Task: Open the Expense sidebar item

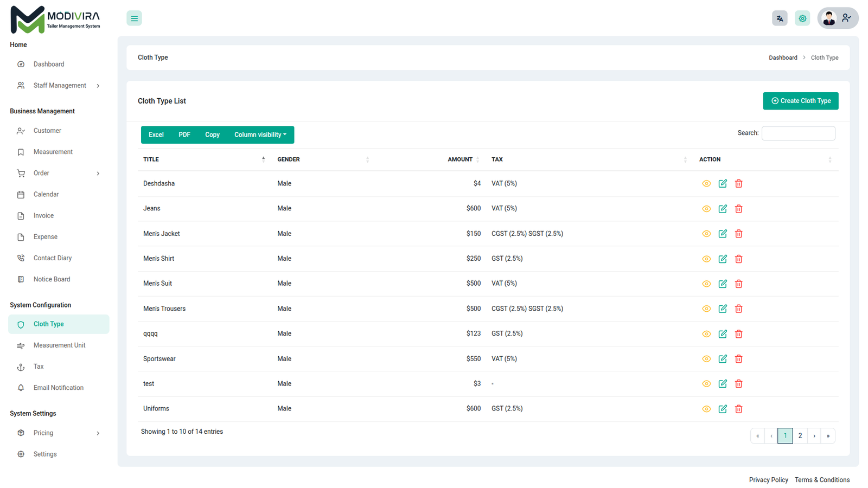Action: [x=59, y=237]
